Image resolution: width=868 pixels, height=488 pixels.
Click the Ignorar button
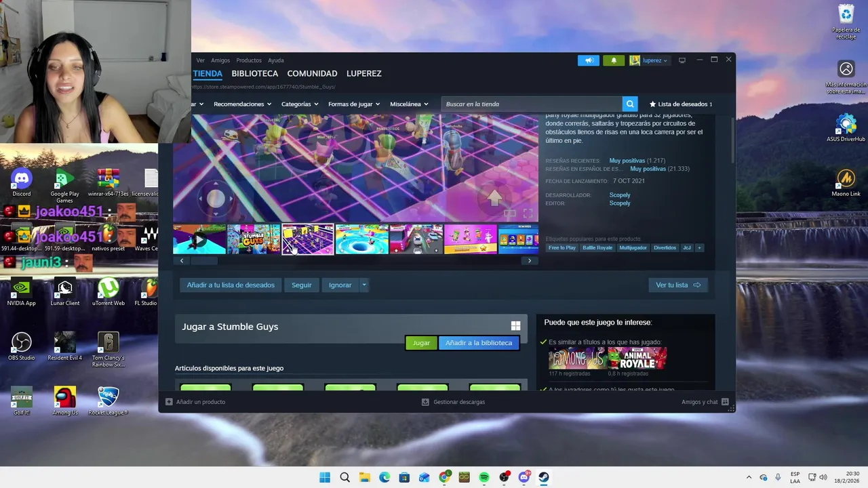pos(340,285)
